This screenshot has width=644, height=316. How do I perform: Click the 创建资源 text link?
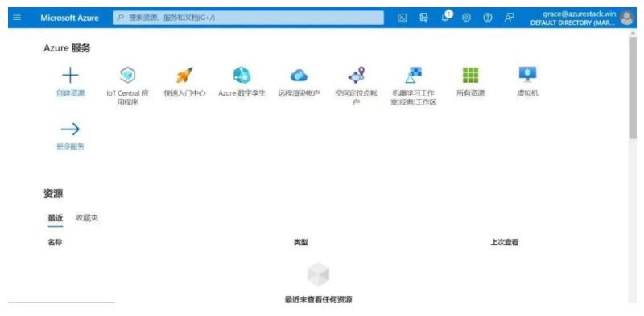[70, 93]
